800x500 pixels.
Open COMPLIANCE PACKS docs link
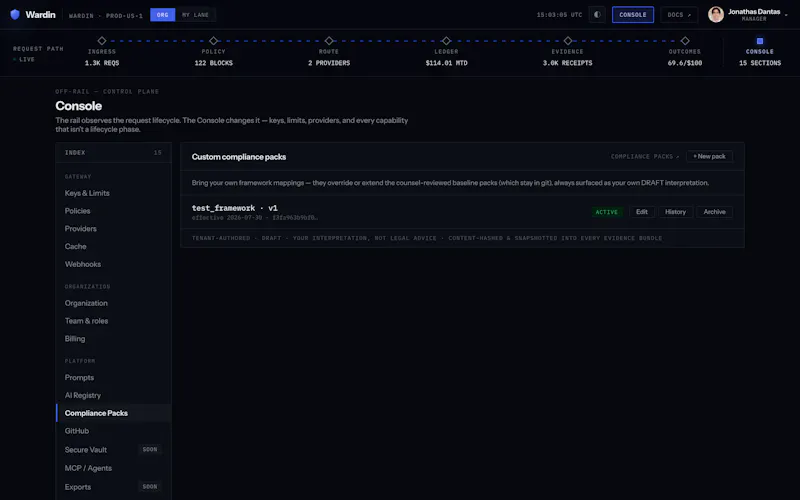coord(645,157)
